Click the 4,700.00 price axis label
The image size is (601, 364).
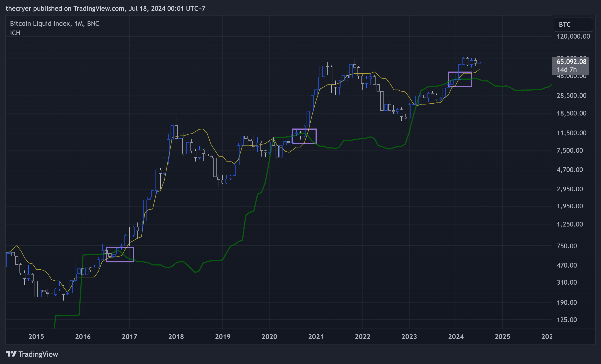click(570, 170)
